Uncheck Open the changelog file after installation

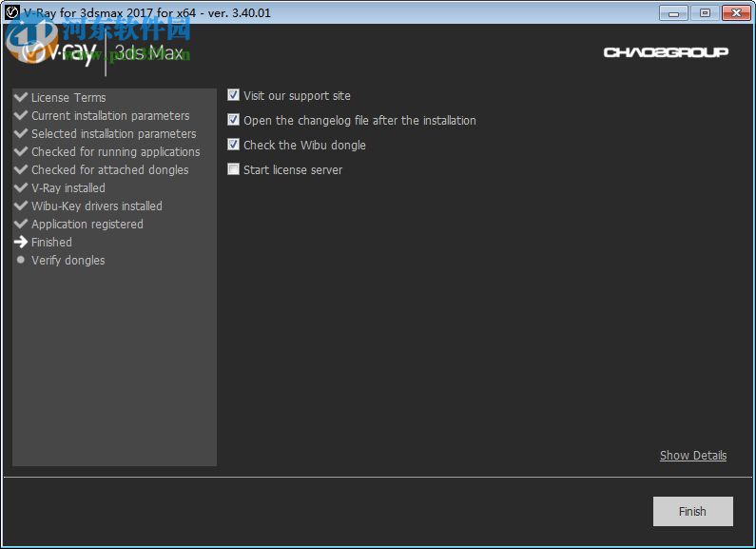(233, 120)
